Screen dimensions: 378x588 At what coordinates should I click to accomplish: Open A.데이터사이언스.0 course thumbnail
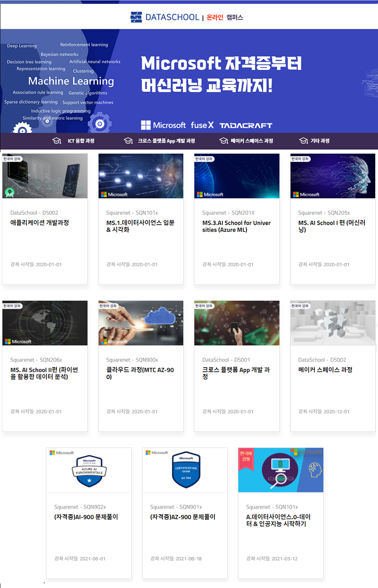click(281, 470)
